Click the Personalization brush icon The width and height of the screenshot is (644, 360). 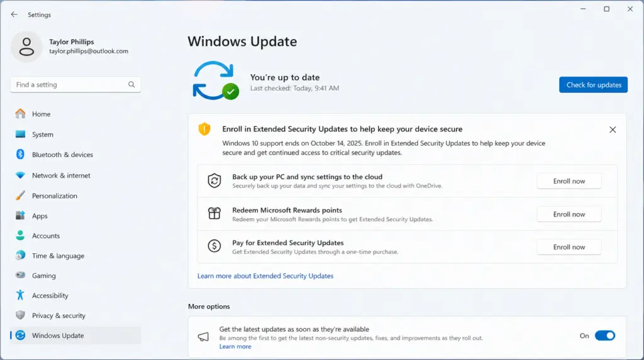pyautogui.click(x=20, y=195)
